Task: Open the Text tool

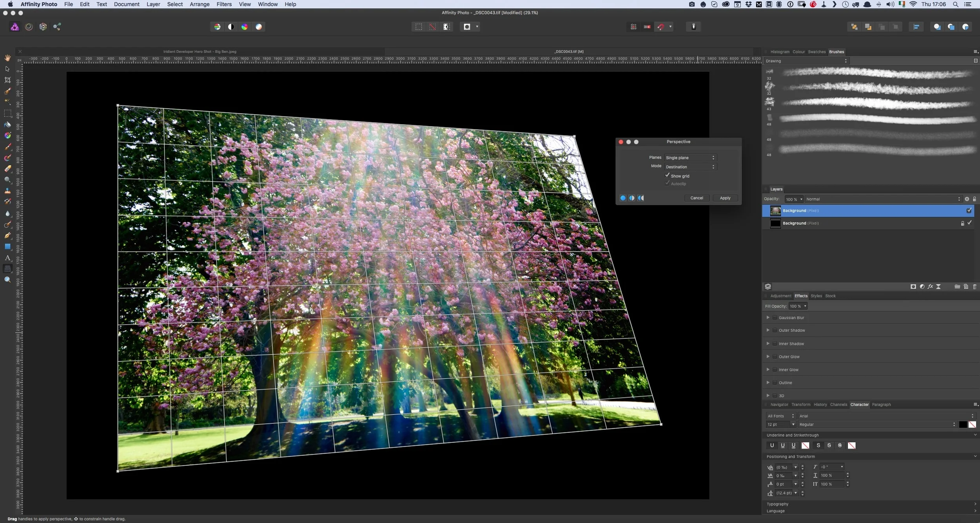Action: click(x=7, y=258)
